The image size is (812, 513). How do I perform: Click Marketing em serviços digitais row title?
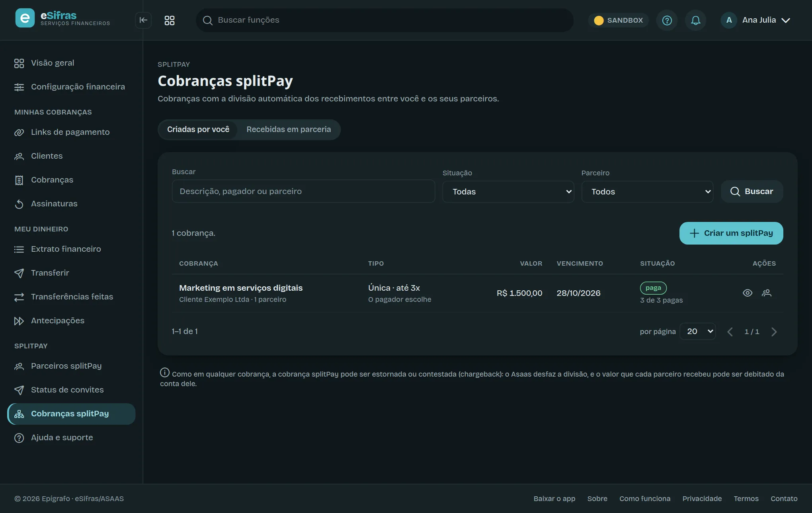click(241, 288)
